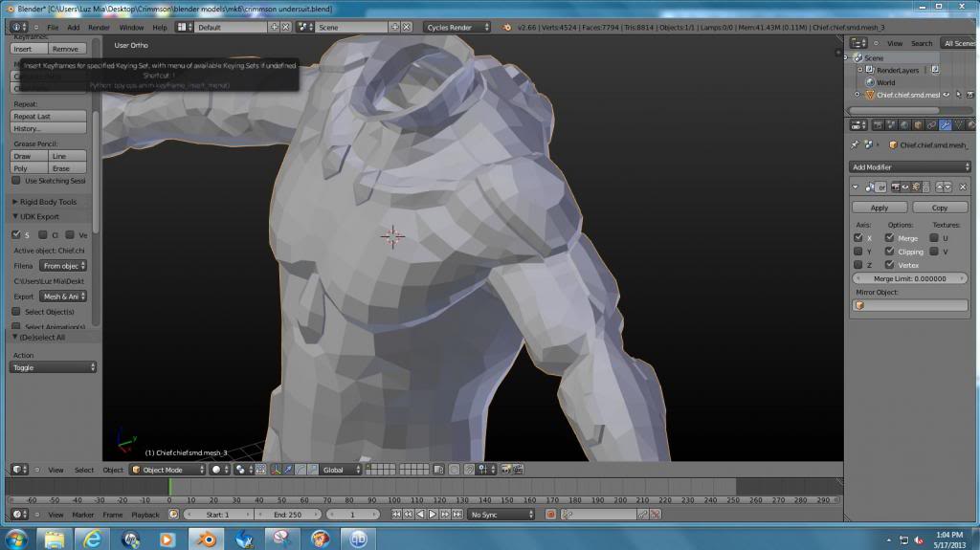
Task: Open the Global orientation dropdown
Action: click(340, 470)
